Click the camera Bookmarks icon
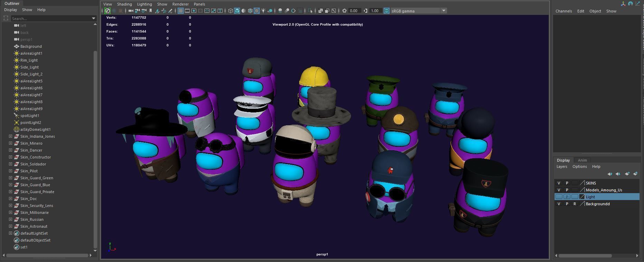The height and width of the screenshot is (262, 644). point(150,11)
